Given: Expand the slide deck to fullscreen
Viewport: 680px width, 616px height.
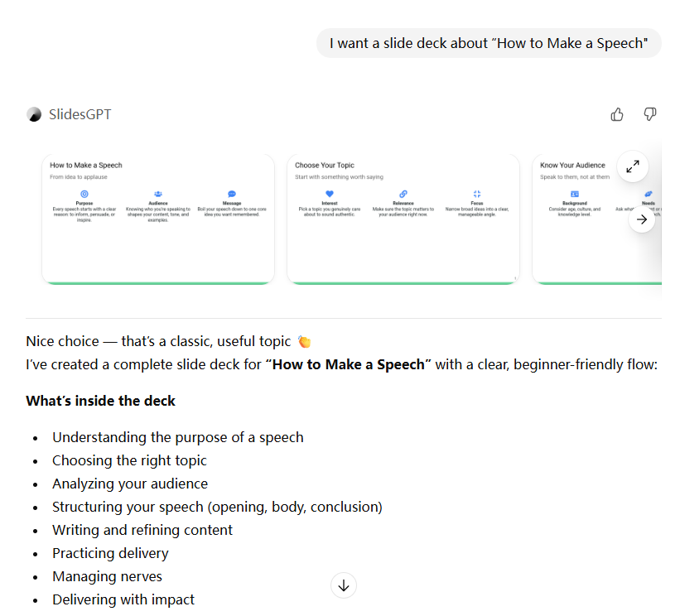Looking at the screenshot, I should (x=633, y=166).
